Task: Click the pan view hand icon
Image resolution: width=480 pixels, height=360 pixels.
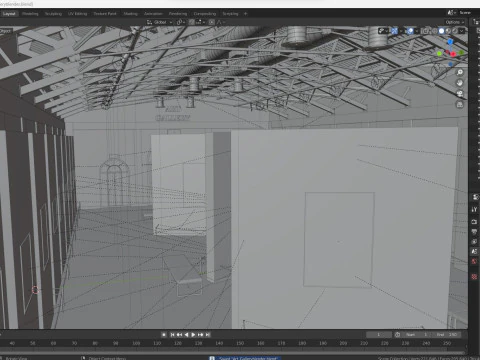Action: pyautogui.click(x=460, y=83)
